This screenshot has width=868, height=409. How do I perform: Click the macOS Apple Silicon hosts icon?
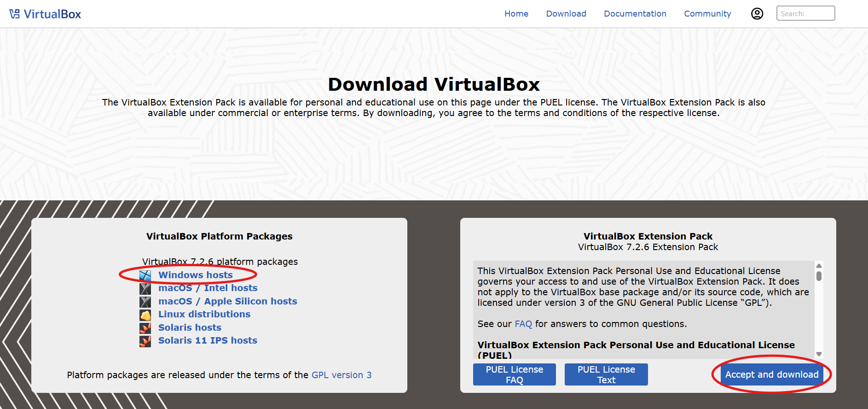point(145,302)
